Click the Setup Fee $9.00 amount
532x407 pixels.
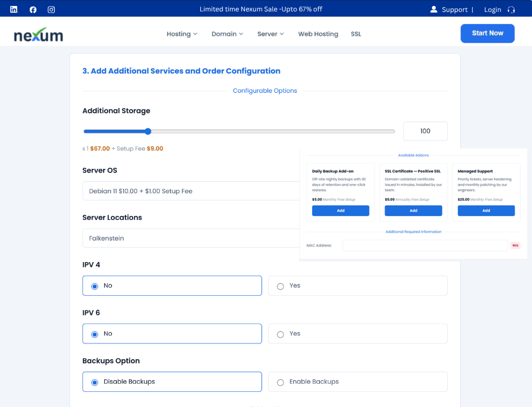(x=155, y=149)
